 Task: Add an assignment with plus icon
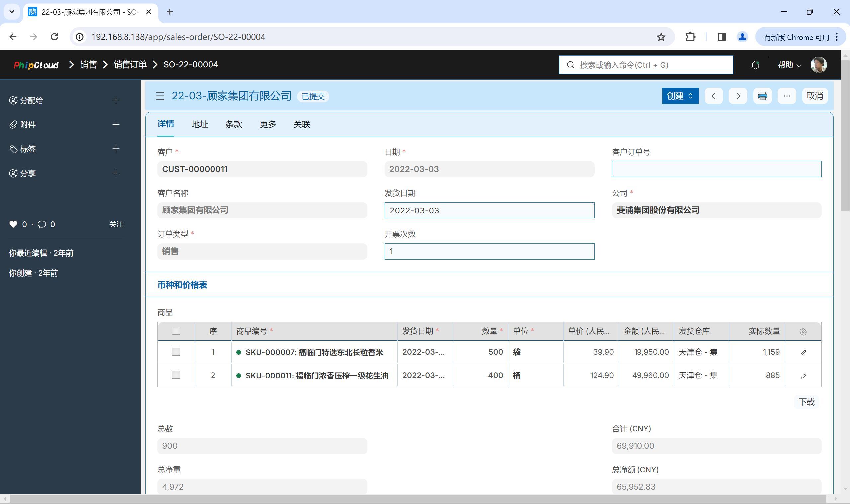[116, 100]
